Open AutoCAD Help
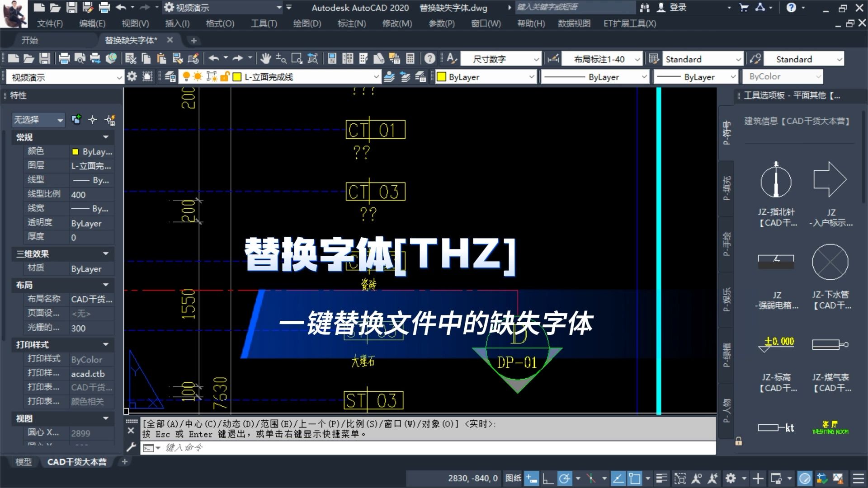The height and width of the screenshot is (488, 868). [429, 59]
